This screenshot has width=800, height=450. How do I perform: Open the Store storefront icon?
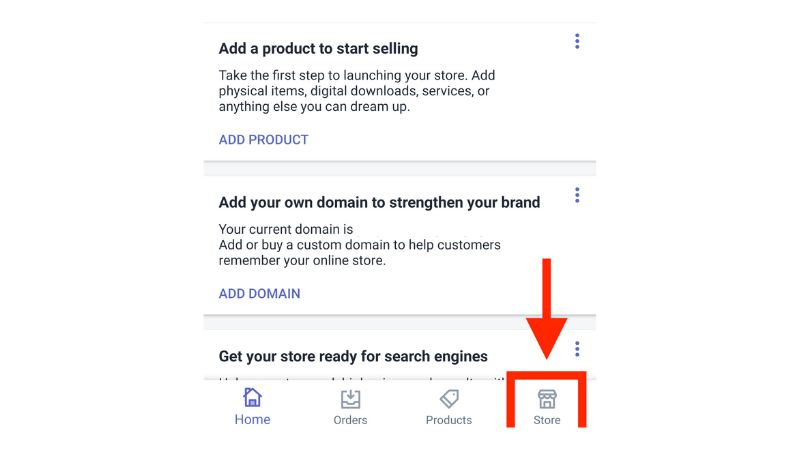(x=547, y=399)
